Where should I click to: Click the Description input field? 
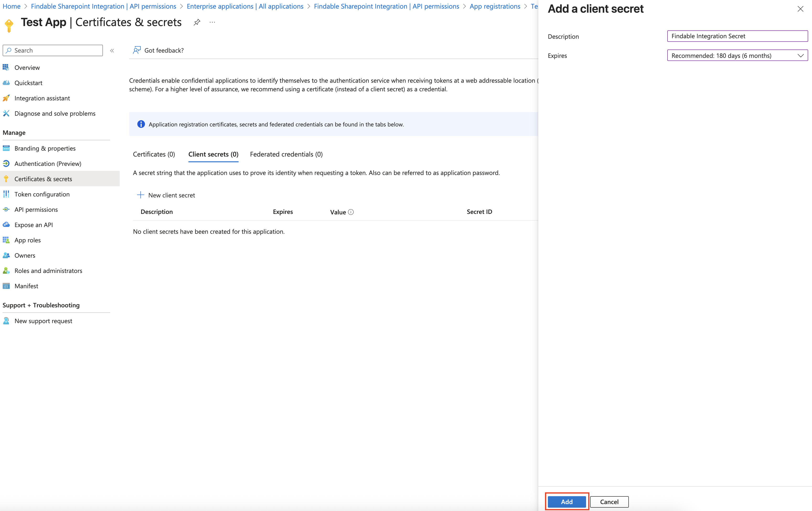(737, 36)
